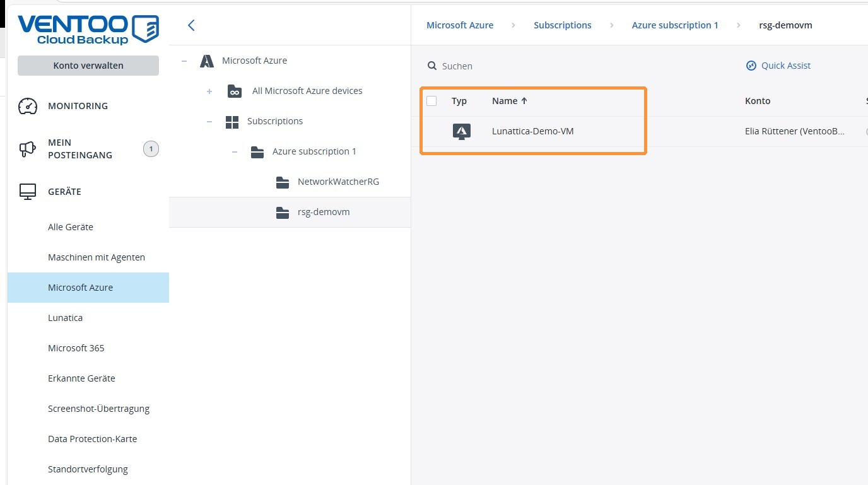Click the Monitoring gauge icon

point(28,106)
